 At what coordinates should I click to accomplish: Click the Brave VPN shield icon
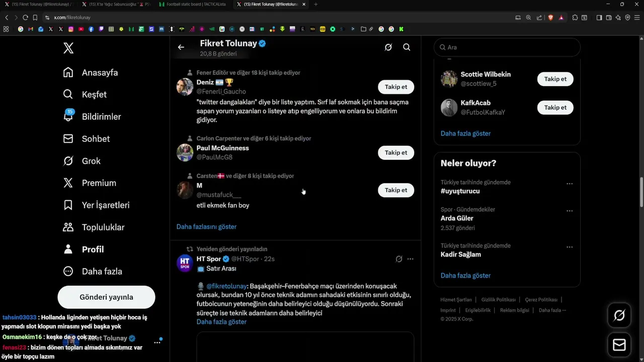pos(627,18)
